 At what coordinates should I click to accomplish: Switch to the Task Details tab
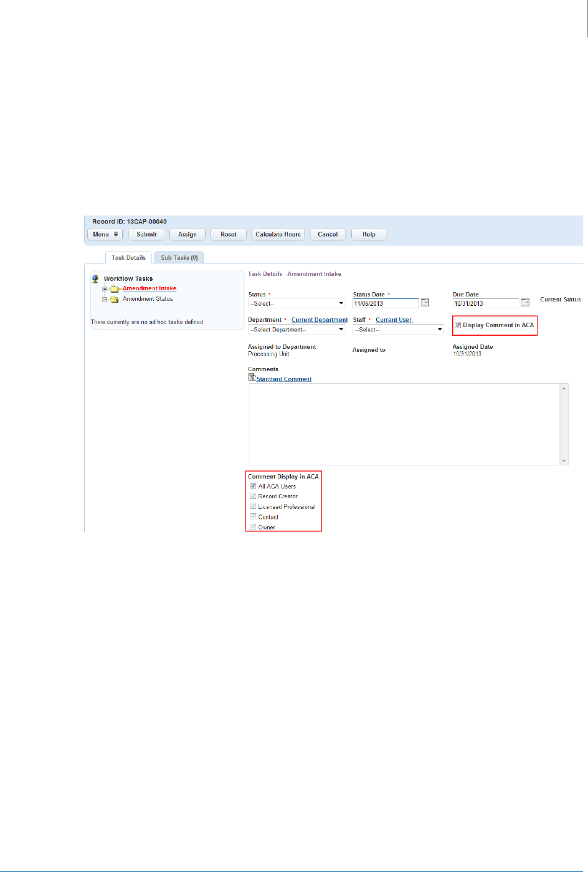[129, 257]
